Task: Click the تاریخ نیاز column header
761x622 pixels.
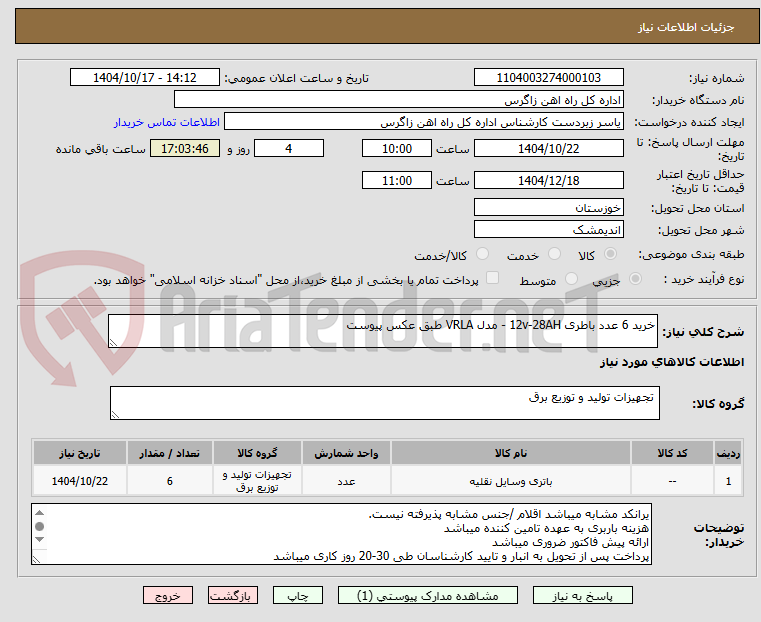Action: [x=80, y=453]
